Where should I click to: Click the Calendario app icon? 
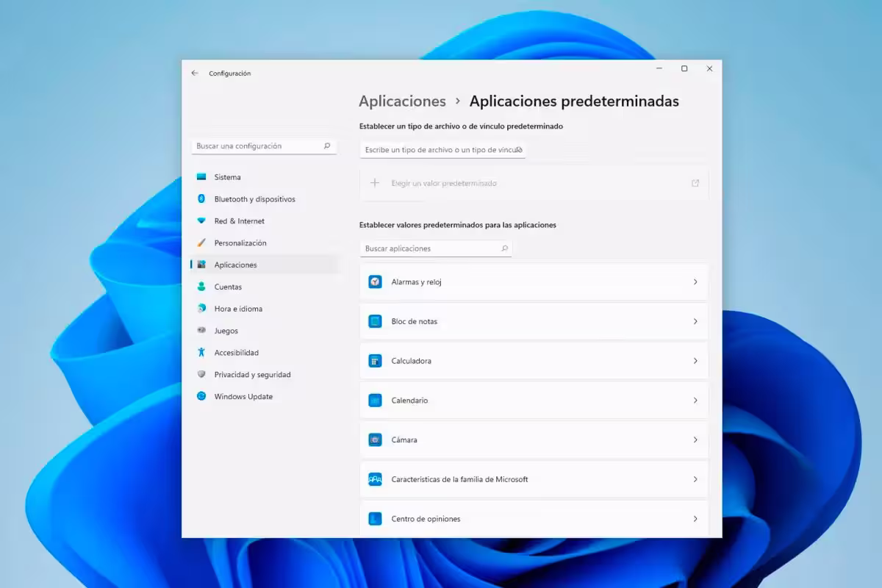375,401
